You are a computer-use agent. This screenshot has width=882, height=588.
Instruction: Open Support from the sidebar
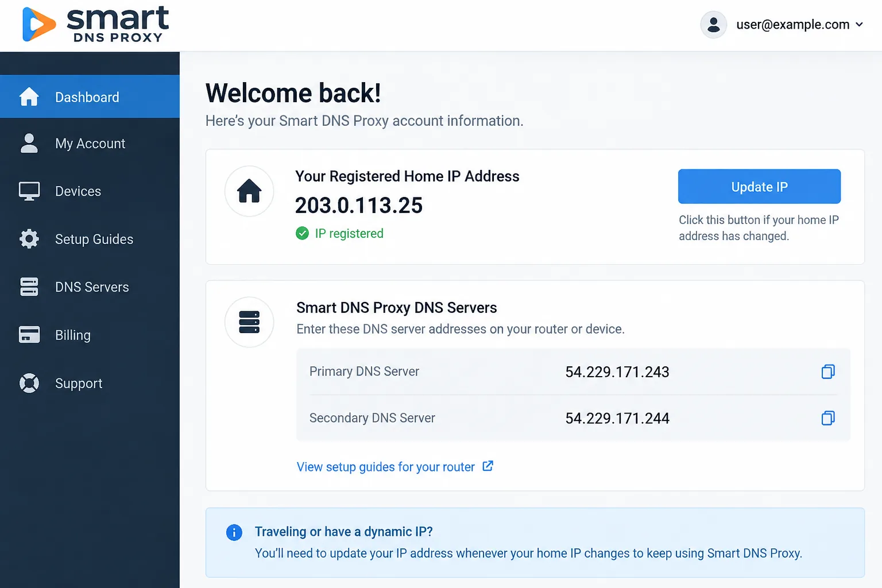click(90, 383)
